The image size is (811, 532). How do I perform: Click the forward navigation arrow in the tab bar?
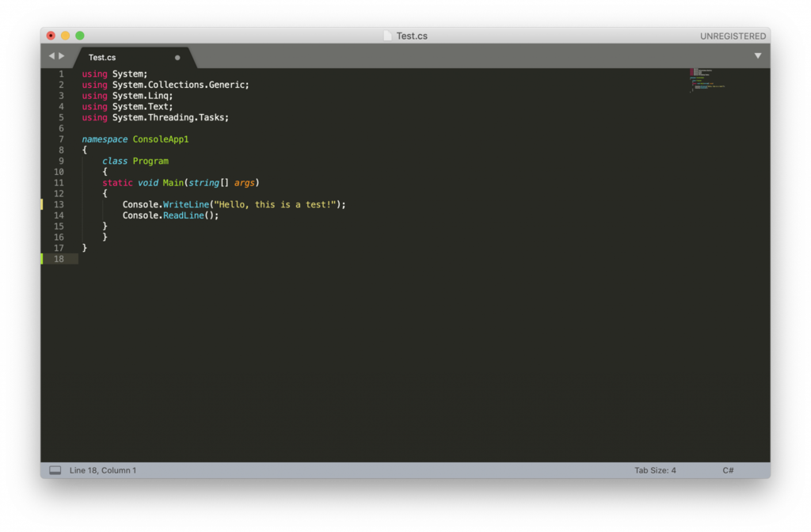click(63, 55)
